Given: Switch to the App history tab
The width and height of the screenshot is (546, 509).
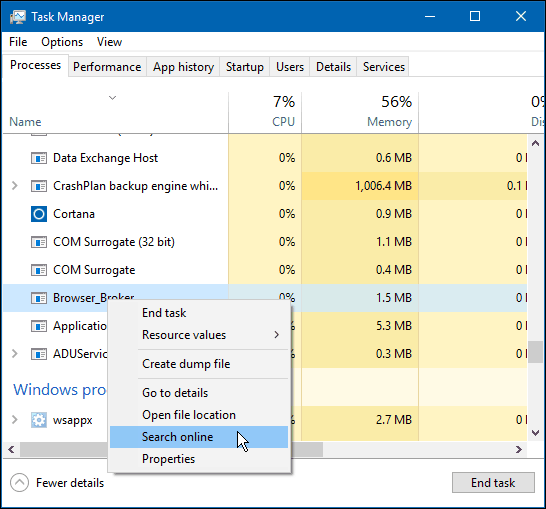Looking at the screenshot, I should click(184, 67).
